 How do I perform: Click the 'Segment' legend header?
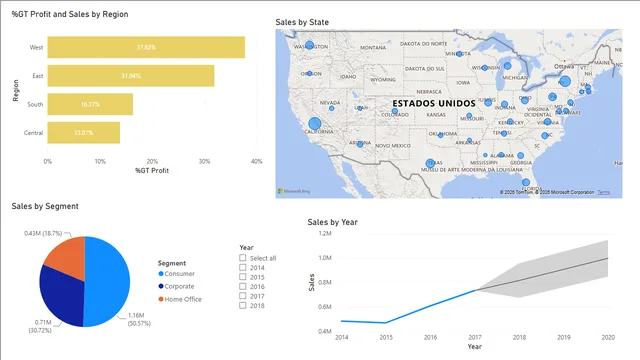(x=172, y=263)
